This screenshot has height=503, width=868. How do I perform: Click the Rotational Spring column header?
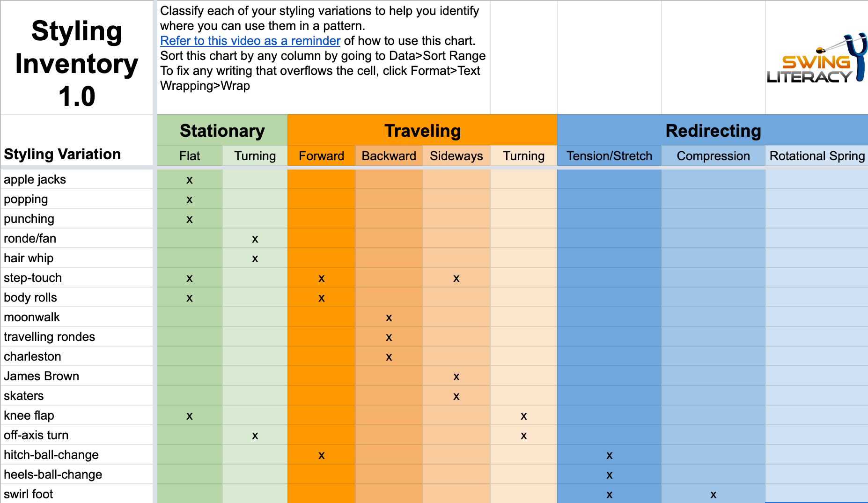(x=817, y=156)
